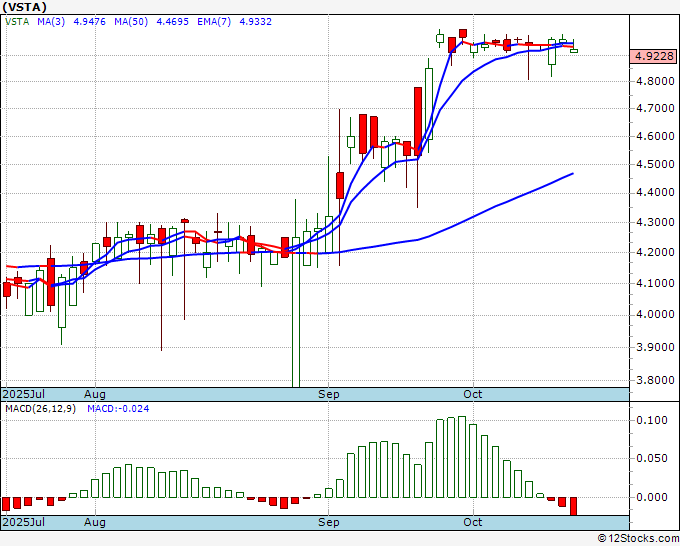Click 2025Jul on the price chart axis
This screenshot has height=546, width=680.
click(x=24, y=394)
